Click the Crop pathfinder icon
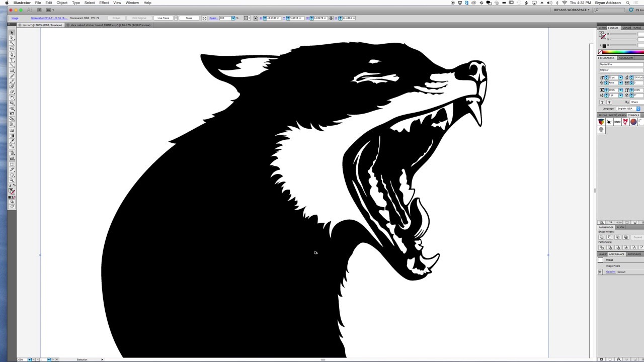 (626, 247)
